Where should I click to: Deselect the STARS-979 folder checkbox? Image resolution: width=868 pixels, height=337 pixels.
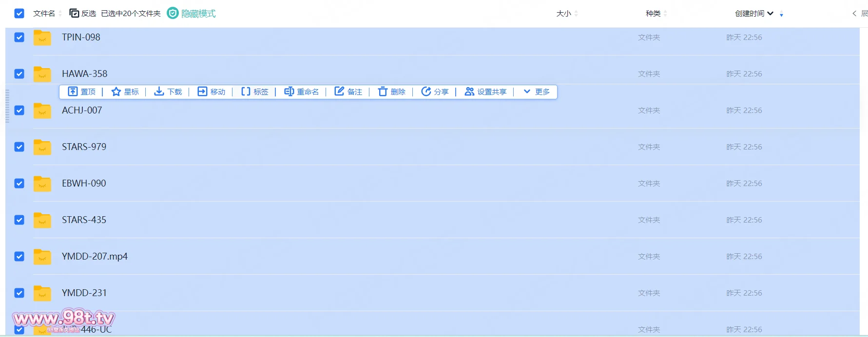(19, 147)
